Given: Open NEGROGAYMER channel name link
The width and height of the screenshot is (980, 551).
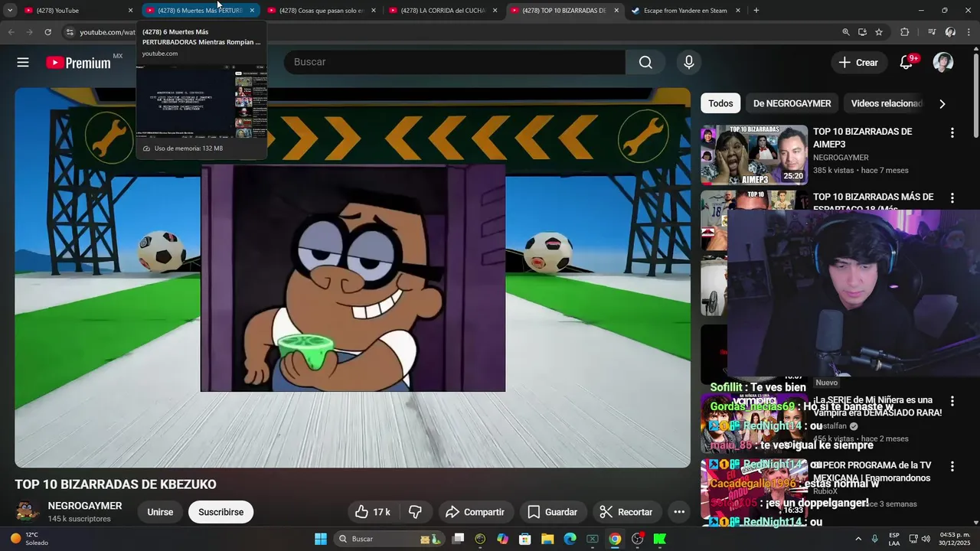Looking at the screenshot, I should (x=85, y=506).
